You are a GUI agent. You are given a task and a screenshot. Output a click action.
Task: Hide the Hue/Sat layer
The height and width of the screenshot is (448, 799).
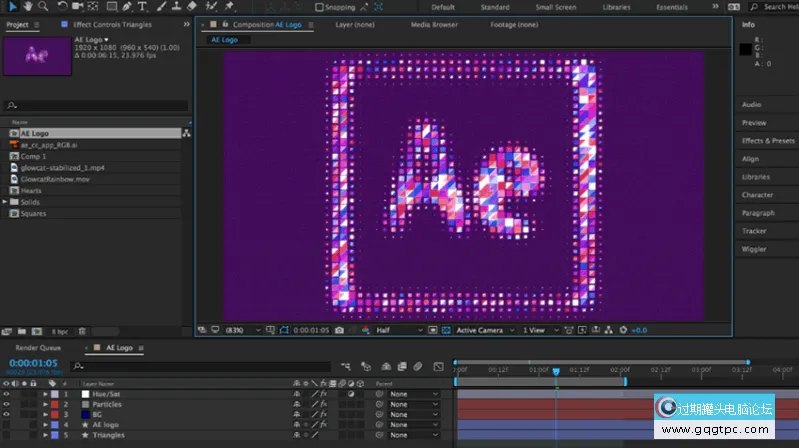pyautogui.click(x=6, y=394)
